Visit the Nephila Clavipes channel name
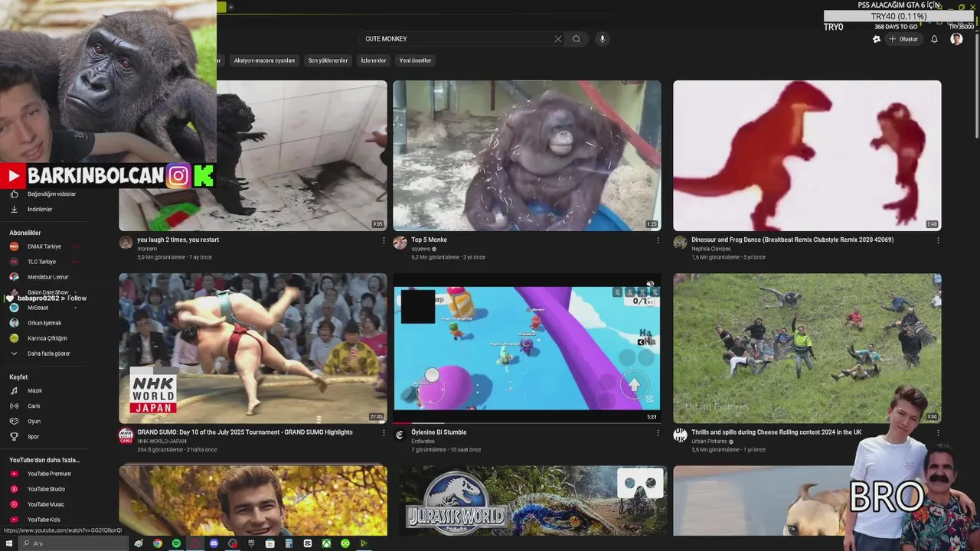This screenshot has height=551, width=980. coord(711,249)
